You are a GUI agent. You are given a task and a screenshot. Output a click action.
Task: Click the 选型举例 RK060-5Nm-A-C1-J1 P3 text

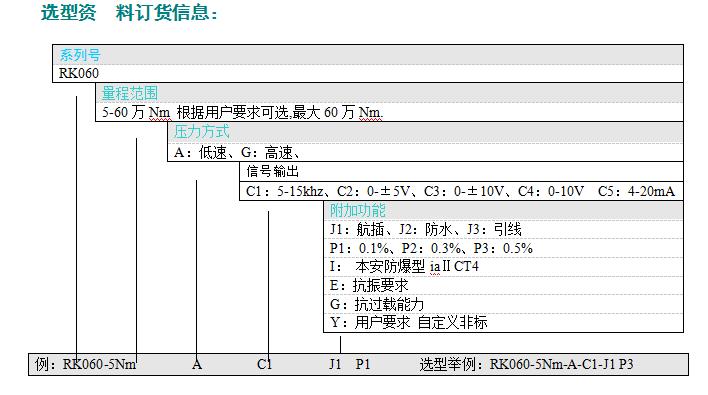click(x=526, y=364)
